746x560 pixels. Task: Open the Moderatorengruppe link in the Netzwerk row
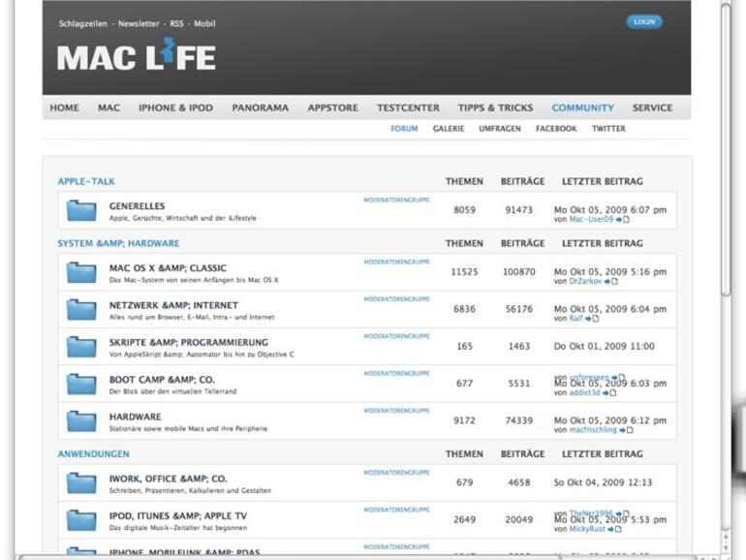[x=397, y=298]
